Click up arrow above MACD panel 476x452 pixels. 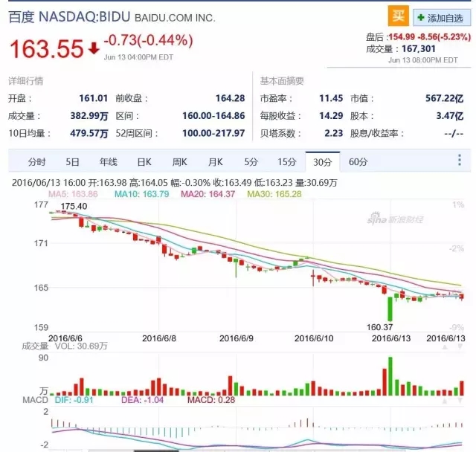445,400
